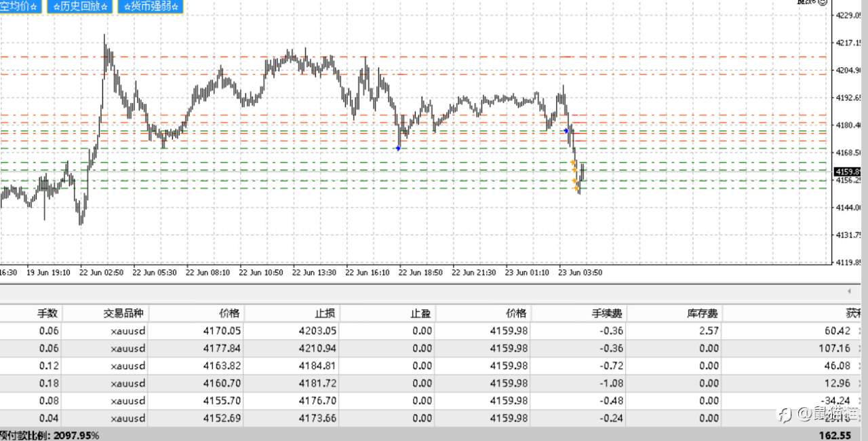Select the blue trade arrow at the 18:50 low
Image resolution: width=868 pixels, height=441 pixels.
[x=398, y=148]
